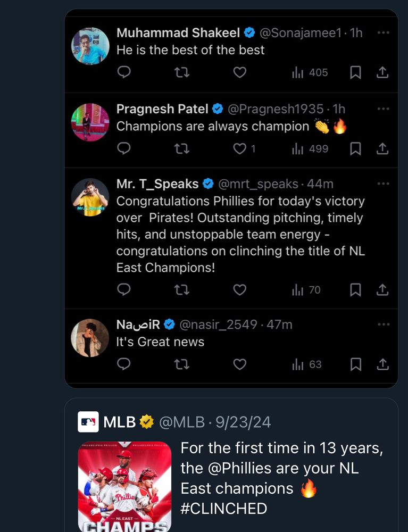Open more options on Mr. T_Speaks' tweet
This screenshot has height=532, width=408.
[383, 184]
